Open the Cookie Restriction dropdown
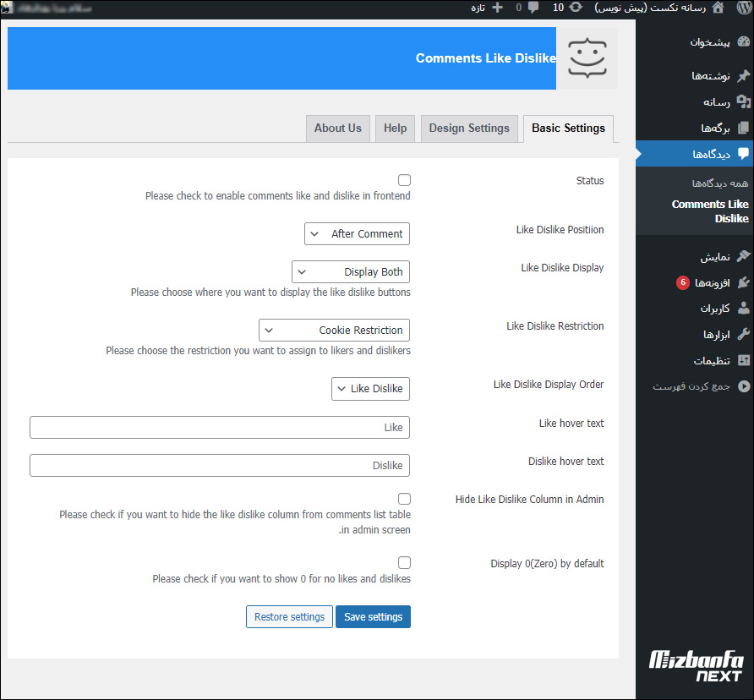754x700 pixels. [x=334, y=330]
